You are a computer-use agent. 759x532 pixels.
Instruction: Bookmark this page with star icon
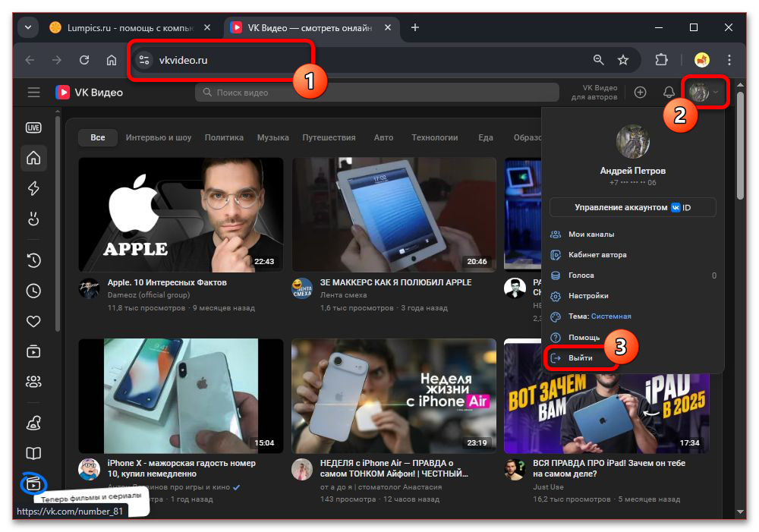[623, 60]
